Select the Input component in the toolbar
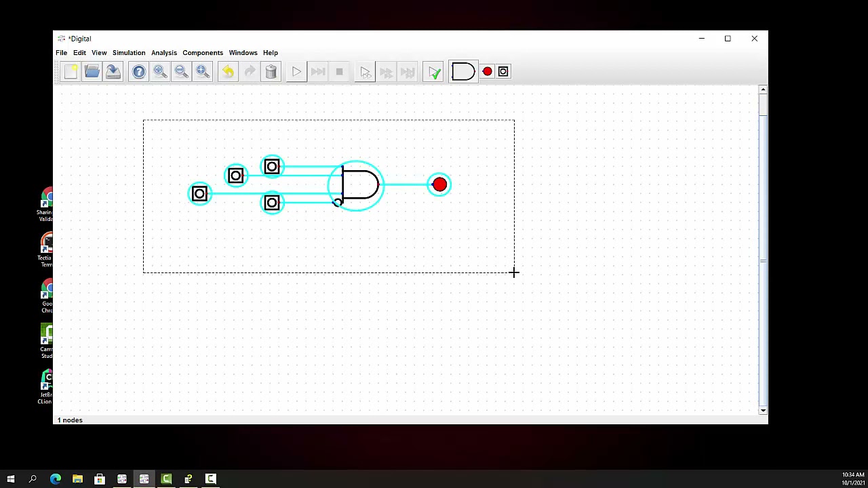 [503, 72]
